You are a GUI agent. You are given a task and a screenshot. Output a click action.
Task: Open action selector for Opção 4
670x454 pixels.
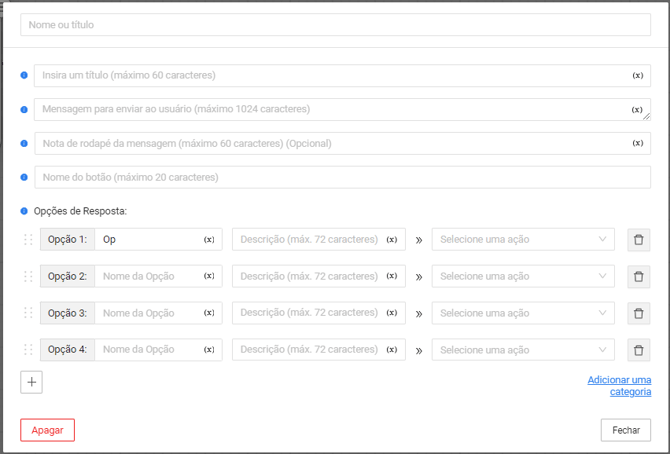523,350
